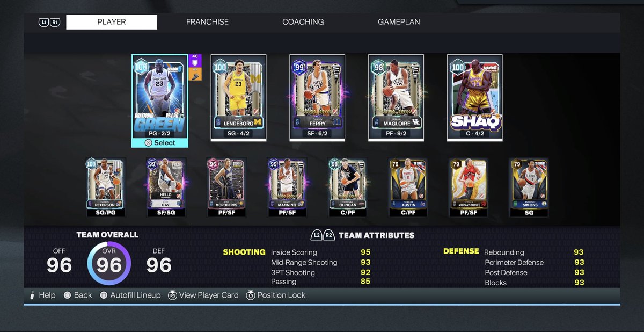
Task: Click the 96 rating gem on McRoberts card
Action: pos(214,164)
